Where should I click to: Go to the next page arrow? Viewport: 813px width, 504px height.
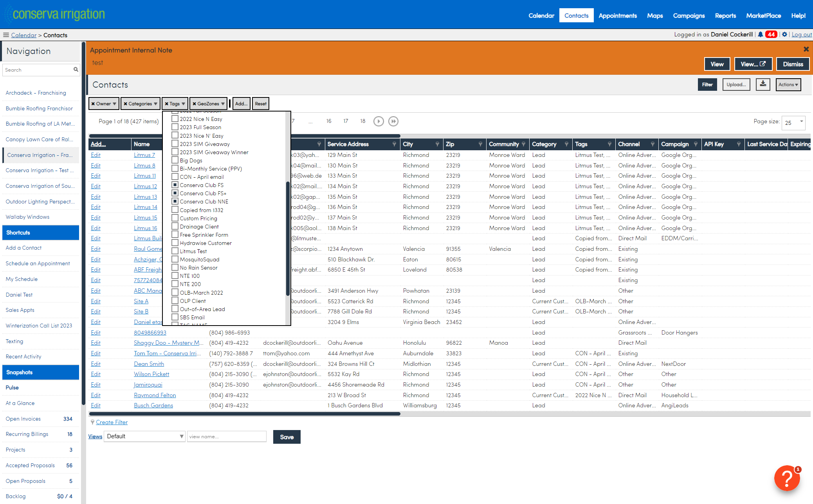(x=378, y=121)
